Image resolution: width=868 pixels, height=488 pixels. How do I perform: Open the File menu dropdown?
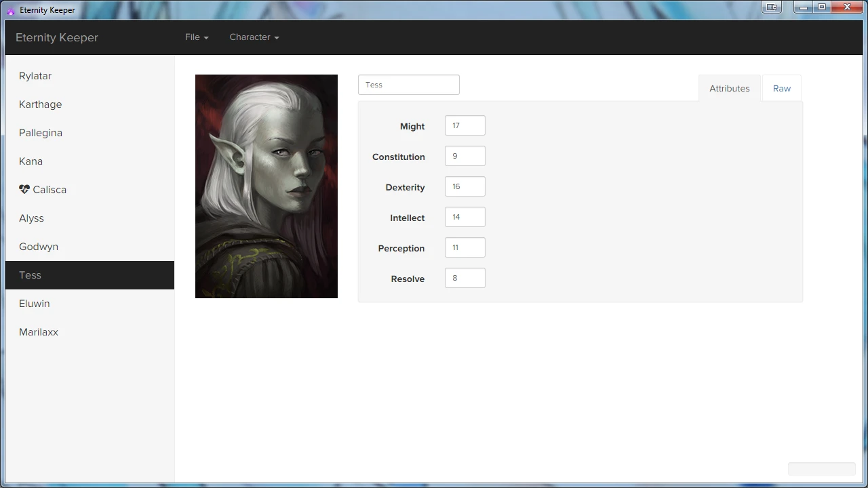point(193,37)
